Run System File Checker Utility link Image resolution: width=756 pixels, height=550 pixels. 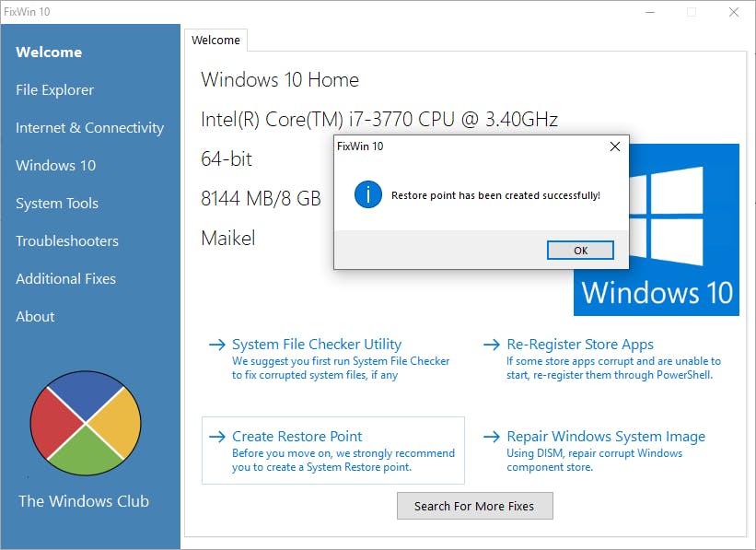317,345
